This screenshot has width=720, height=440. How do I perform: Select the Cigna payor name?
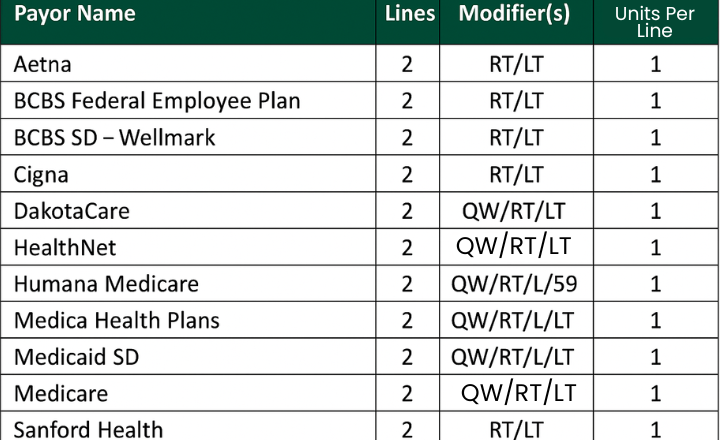pos(41,175)
